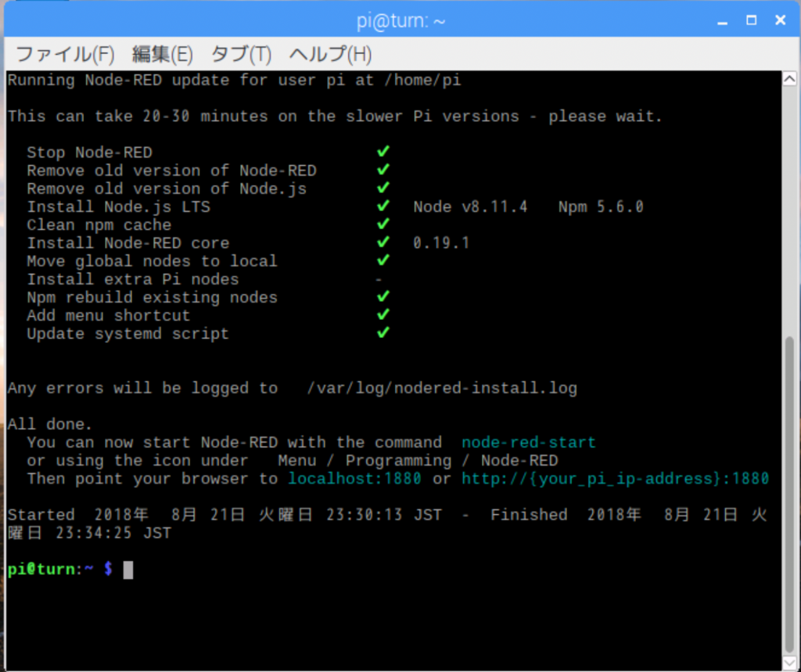
Task: Click the check beside Update systemd script
Action: [x=383, y=332]
